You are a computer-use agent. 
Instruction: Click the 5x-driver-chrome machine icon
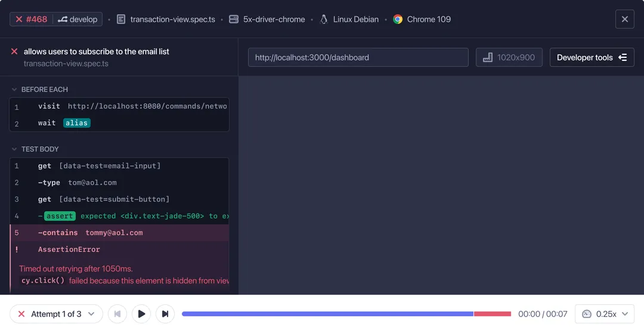point(234,19)
